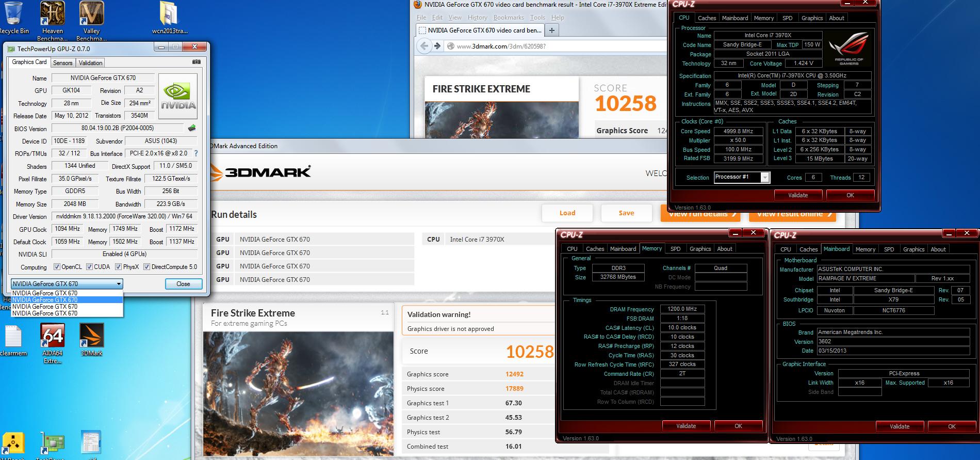The image size is (980, 460).
Task: Toggle the CUDA checkbox in GPU-Z
Action: 90,267
